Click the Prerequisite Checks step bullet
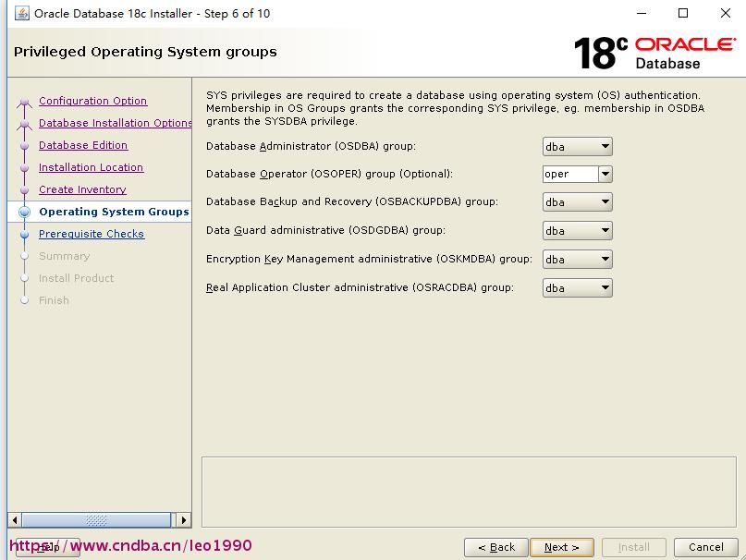 [x=25, y=234]
